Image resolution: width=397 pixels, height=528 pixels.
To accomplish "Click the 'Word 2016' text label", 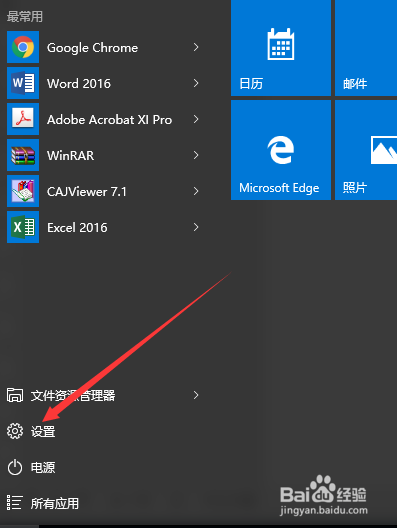I will coord(79,84).
